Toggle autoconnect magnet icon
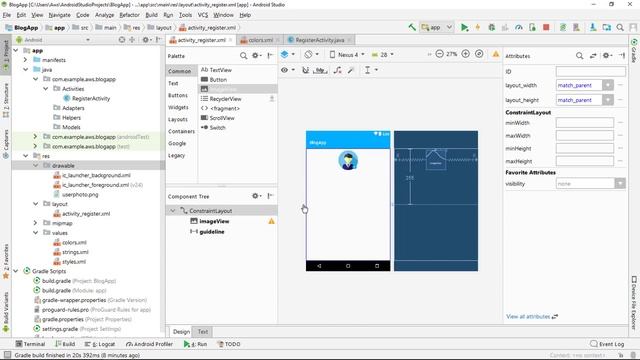 click(x=305, y=70)
